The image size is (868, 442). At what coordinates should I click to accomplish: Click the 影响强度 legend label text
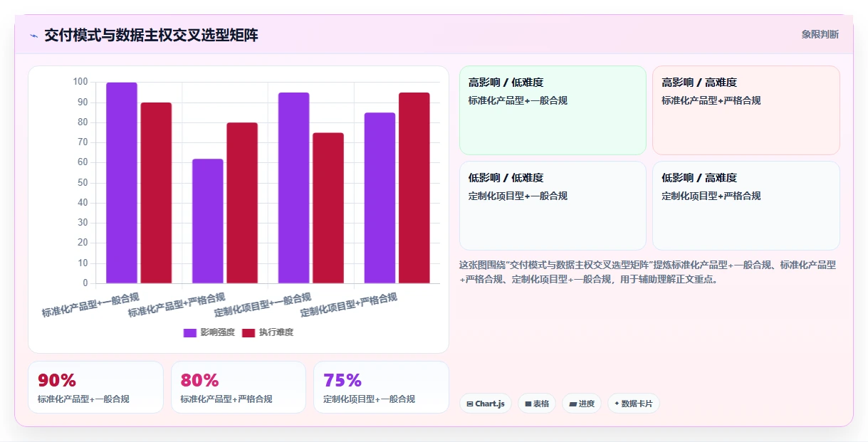click(218, 332)
